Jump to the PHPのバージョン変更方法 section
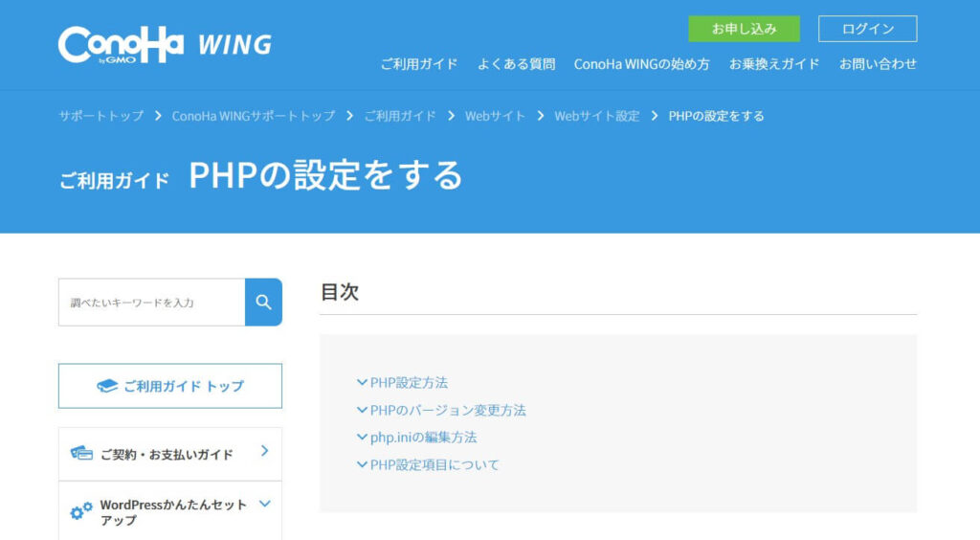The image size is (980, 540). [448, 410]
